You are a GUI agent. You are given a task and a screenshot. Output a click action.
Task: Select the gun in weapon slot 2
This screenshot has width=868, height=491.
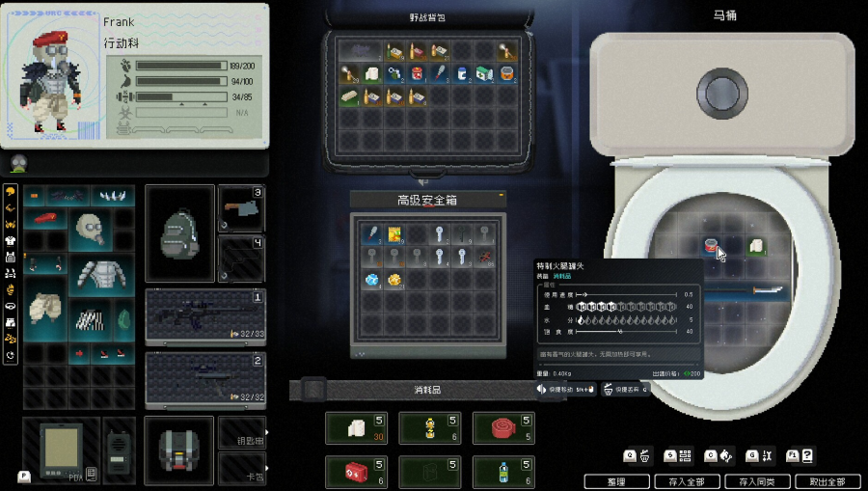click(204, 380)
